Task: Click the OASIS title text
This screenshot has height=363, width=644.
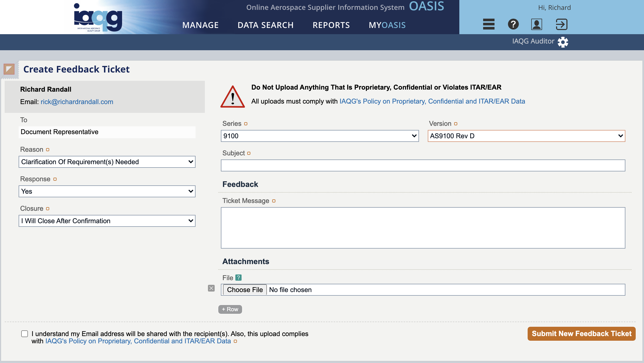Action: (x=426, y=6)
